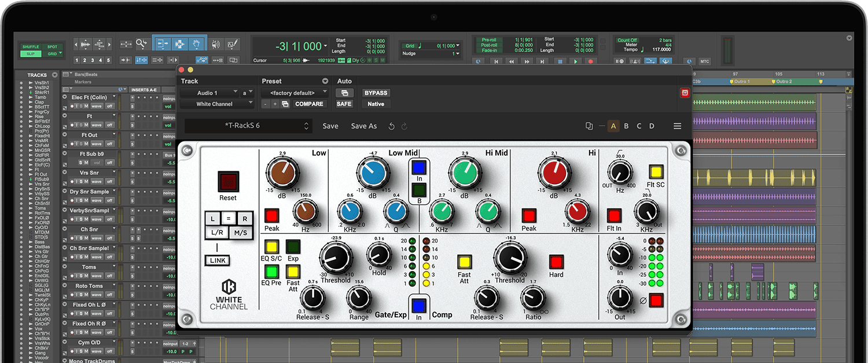868x363 pixels.
Task: Select the Zoomer magnifier tool
Action: coord(141,44)
